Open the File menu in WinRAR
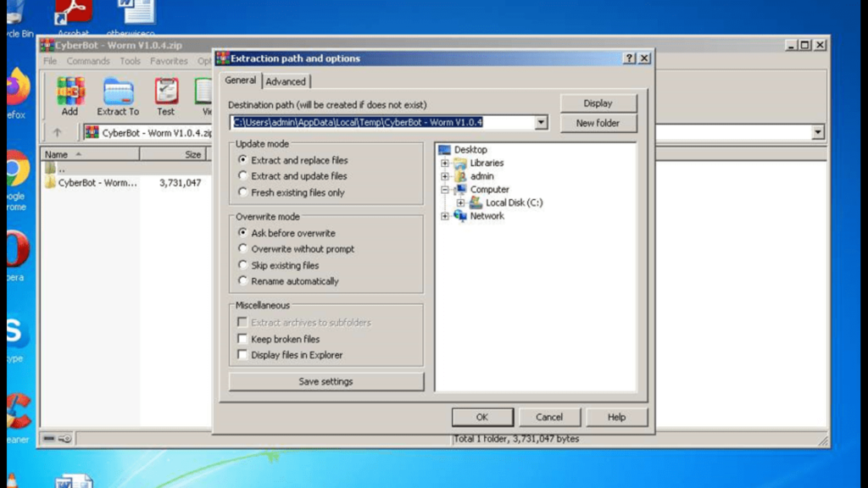 pos(50,61)
